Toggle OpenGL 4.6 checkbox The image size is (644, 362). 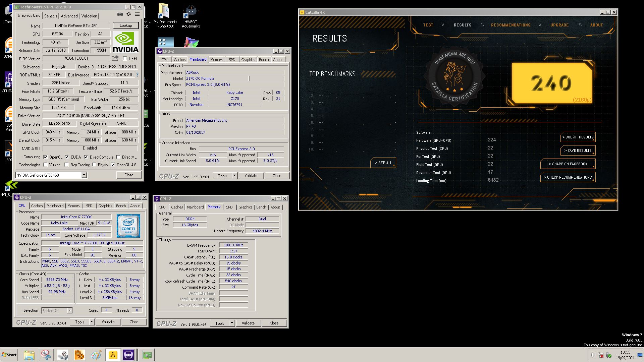pos(113,165)
